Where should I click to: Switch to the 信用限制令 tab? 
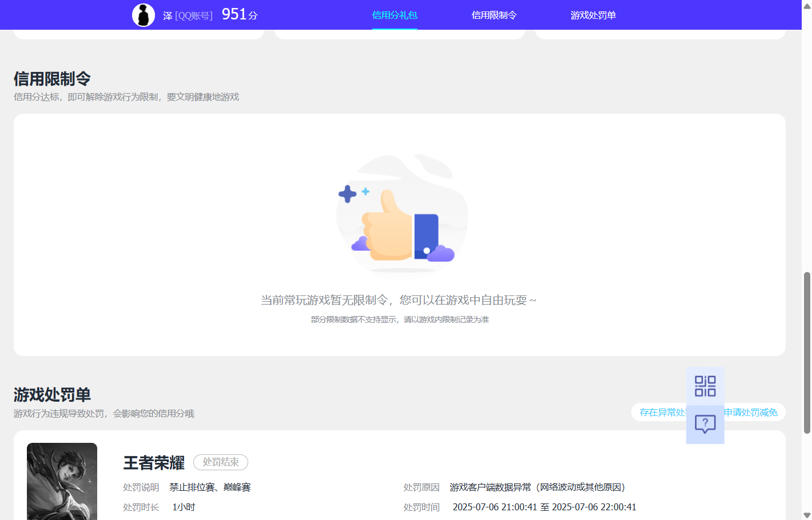pyautogui.click(x=494, y=15)
